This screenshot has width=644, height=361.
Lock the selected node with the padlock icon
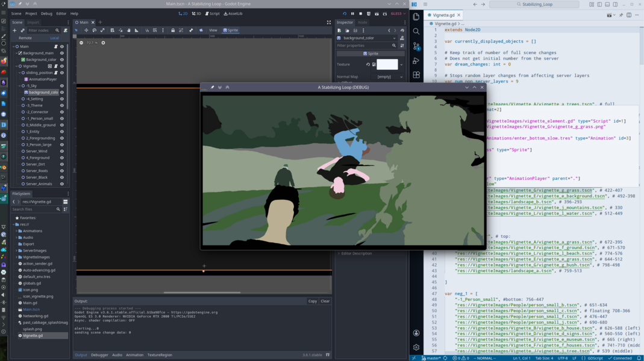[173, 29]
